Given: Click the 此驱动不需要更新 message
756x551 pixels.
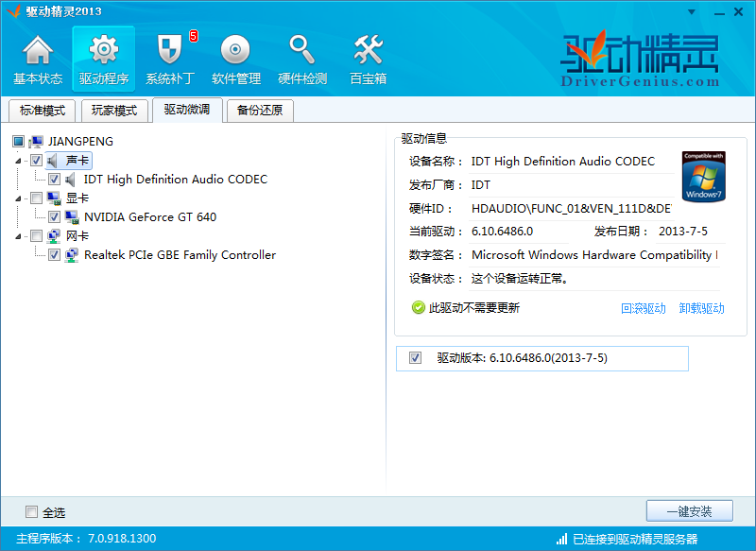Looking at the screenshot, I should click(474, 307).
